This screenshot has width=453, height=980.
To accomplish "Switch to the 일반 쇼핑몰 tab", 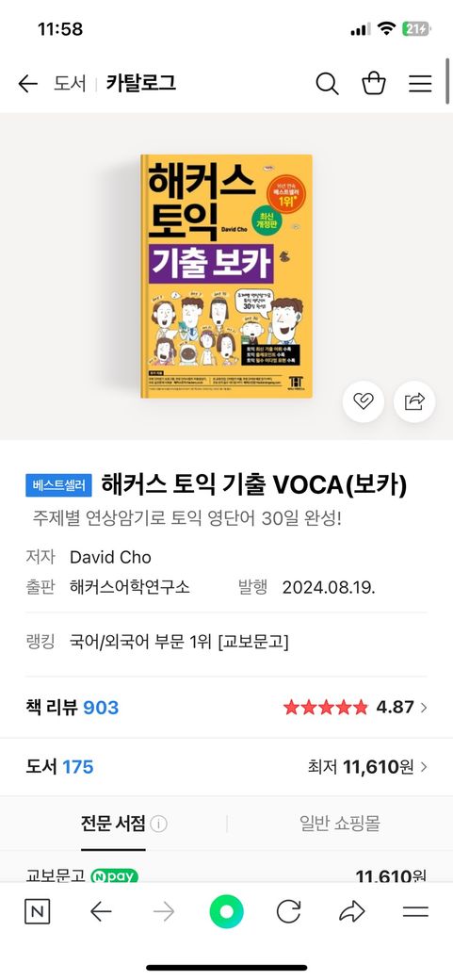I will pos(339,824).
